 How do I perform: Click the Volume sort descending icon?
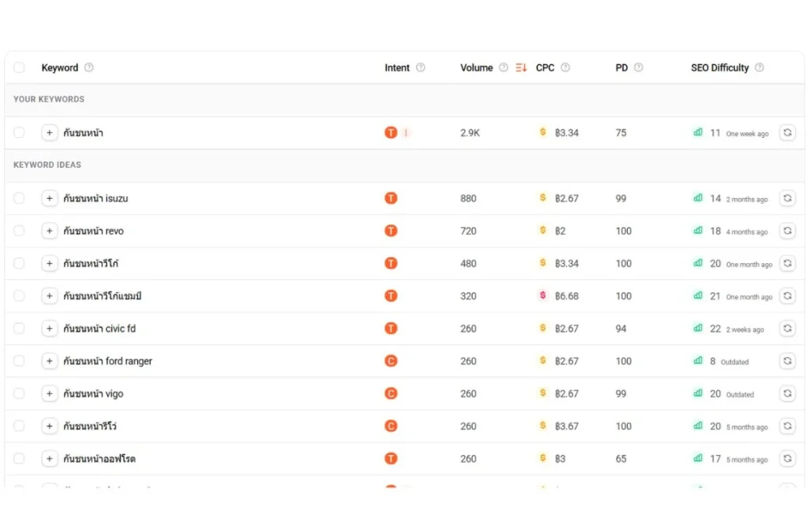[521, 68]
